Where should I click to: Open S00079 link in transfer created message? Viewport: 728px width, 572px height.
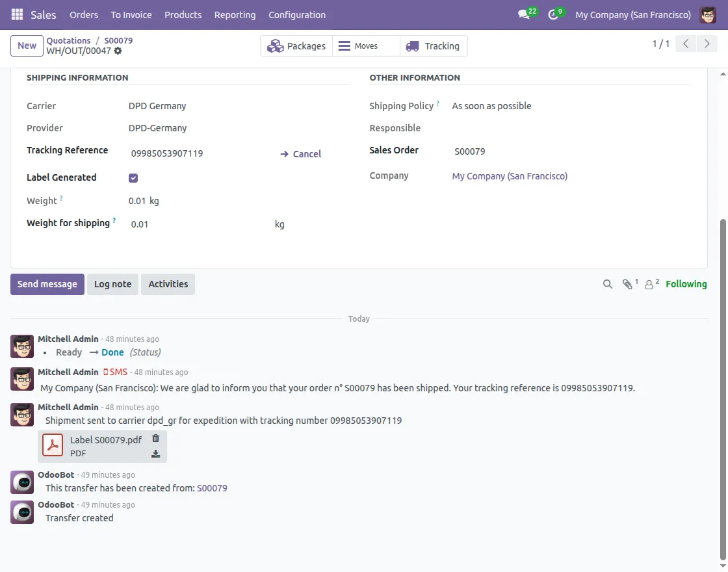pos(212,488)
